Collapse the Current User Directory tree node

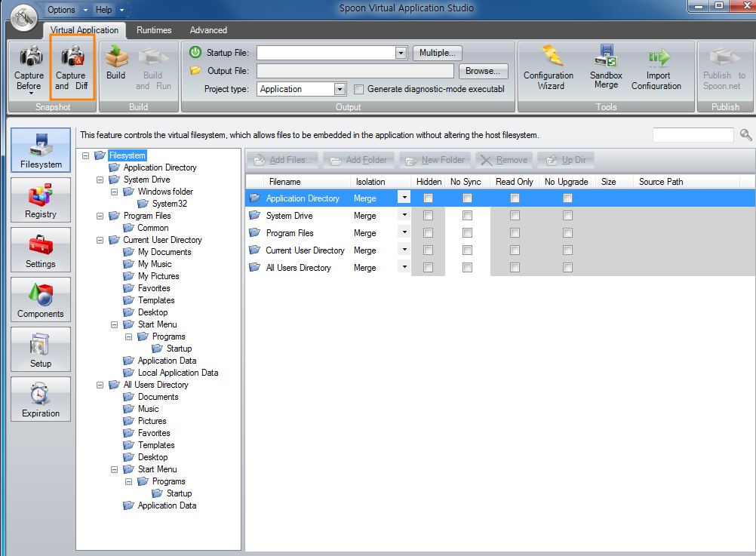click(100, 240)
